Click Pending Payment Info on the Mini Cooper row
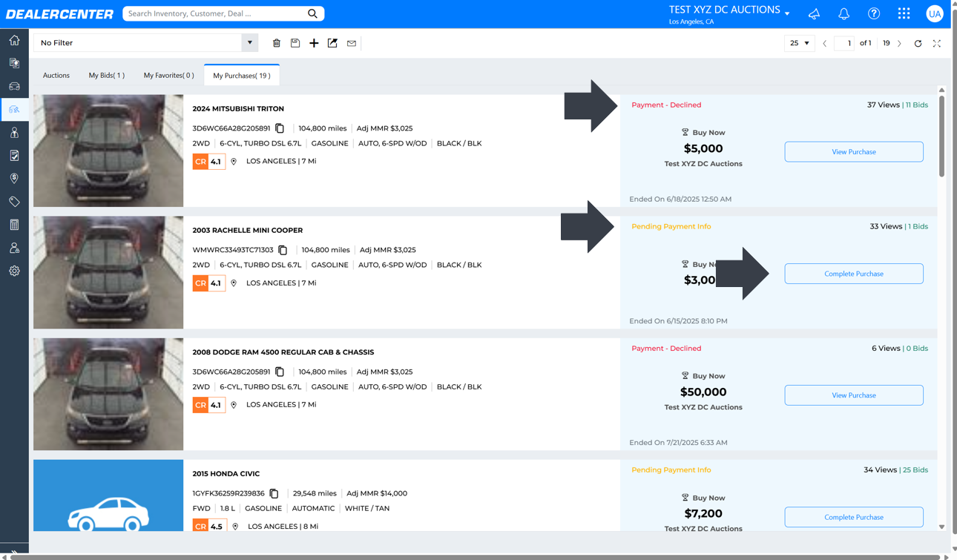This screenshot has height=560, width=957. tap(671, 226)
